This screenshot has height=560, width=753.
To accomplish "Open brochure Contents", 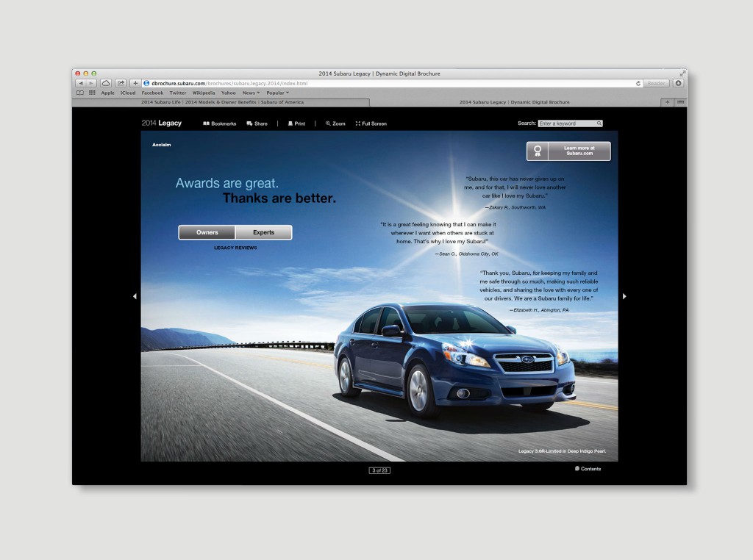I will click(x=588, y=469).
